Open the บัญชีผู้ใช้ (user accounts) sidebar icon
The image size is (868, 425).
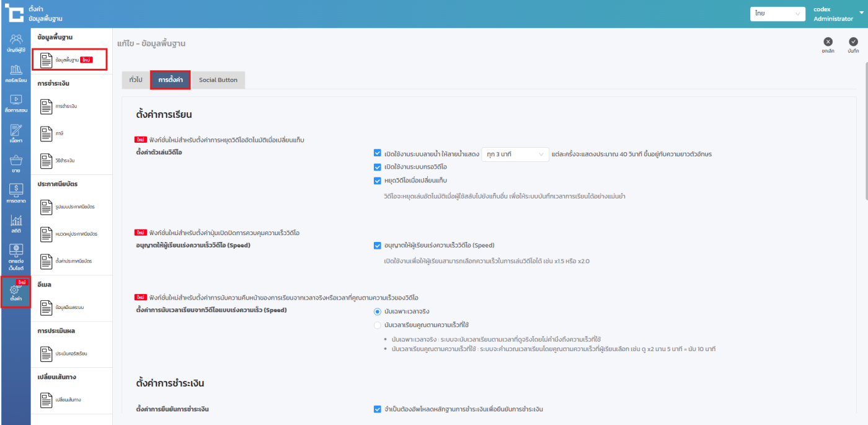(x=15, y=42)
